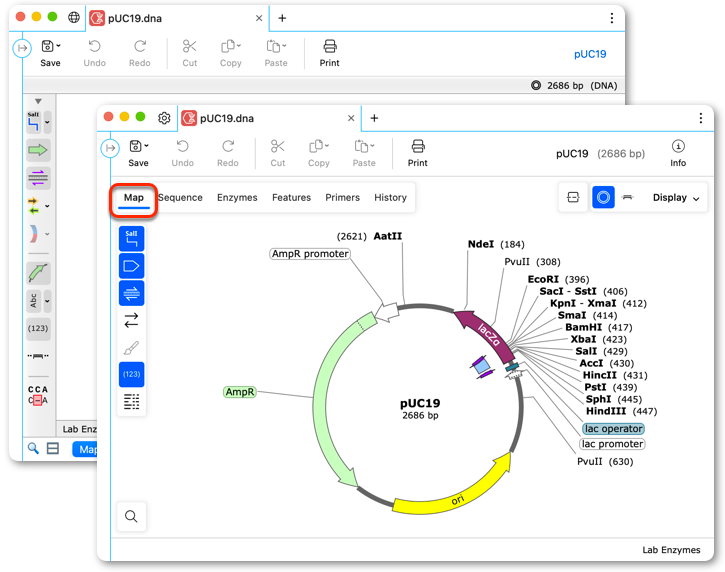This screenshot has width=725, height=572.
Task: Switch to the Primers tab
Action: click(x=342, y=197)
